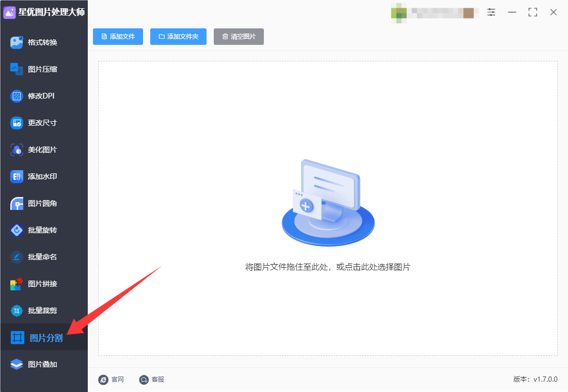This screenshot has height=392, width=568.
Task: Go to 图片圆角 function
Action: pyautogui.click(x=44, y=203)
